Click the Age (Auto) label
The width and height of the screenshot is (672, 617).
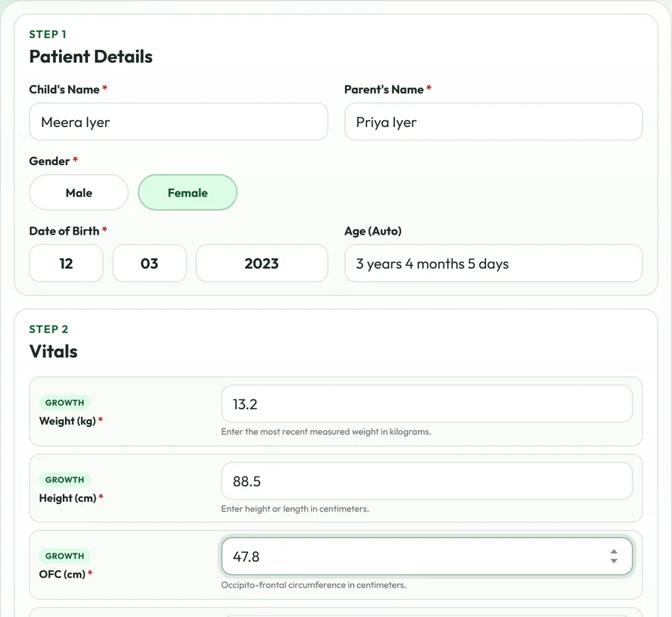(373, 231)
